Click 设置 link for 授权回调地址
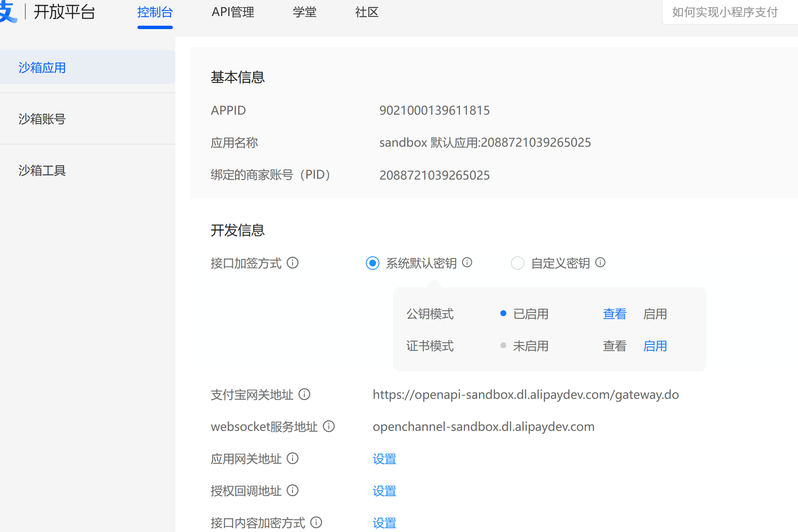The height and width of the screenshot is (532, 798). coord(384,491)
